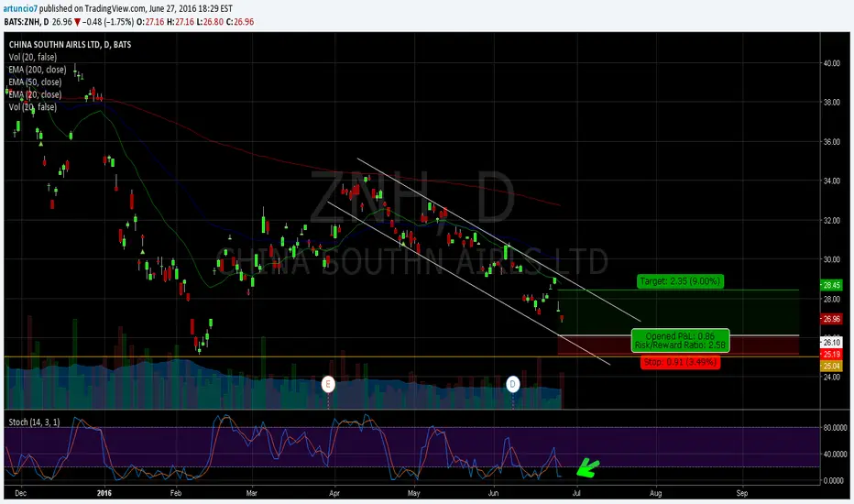Click the earnings 'E' marker on chart

pyautogui.click(x=328, y=384)
